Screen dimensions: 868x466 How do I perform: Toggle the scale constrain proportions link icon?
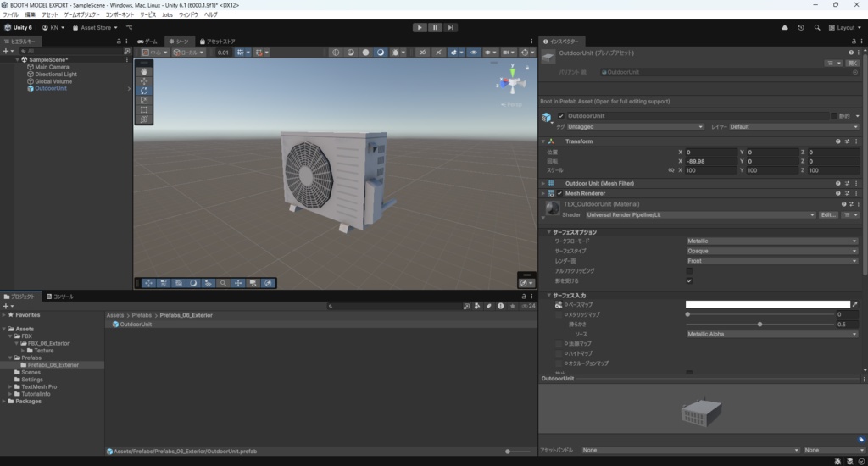tap(671, 170)
